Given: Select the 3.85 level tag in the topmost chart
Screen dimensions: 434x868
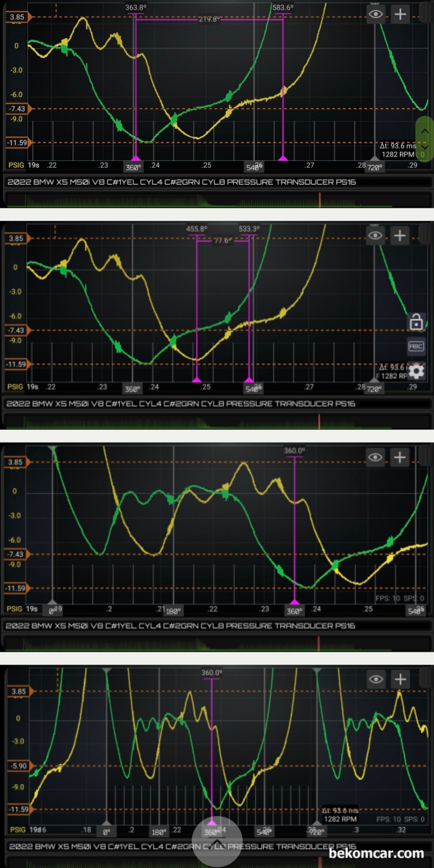Looking at the screenshot, I should point(18,17).
